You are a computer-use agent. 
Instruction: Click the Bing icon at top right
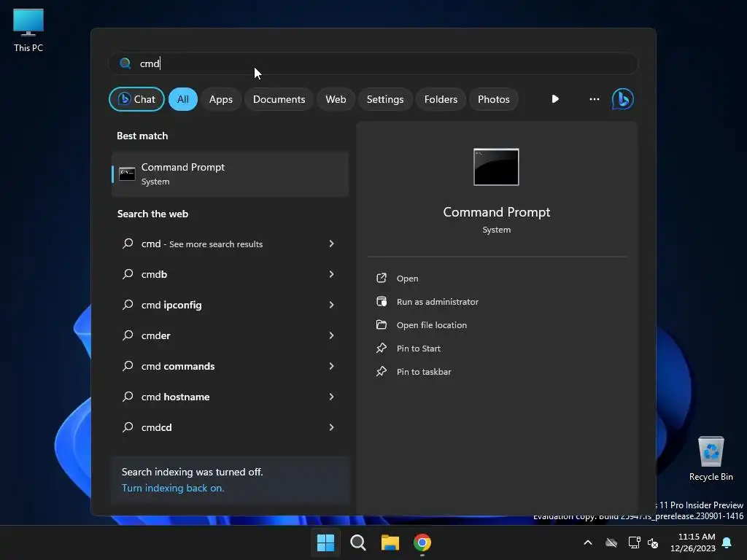pos(623,99)
